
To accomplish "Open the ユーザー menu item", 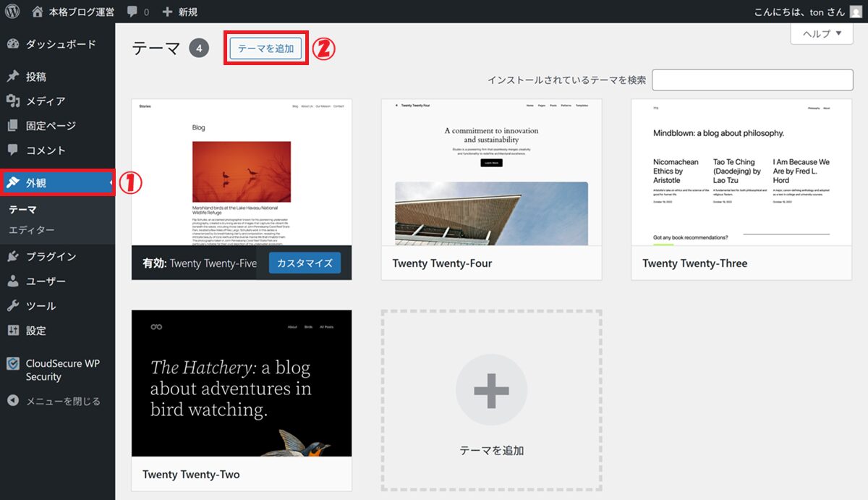I will tap(46, 281).
